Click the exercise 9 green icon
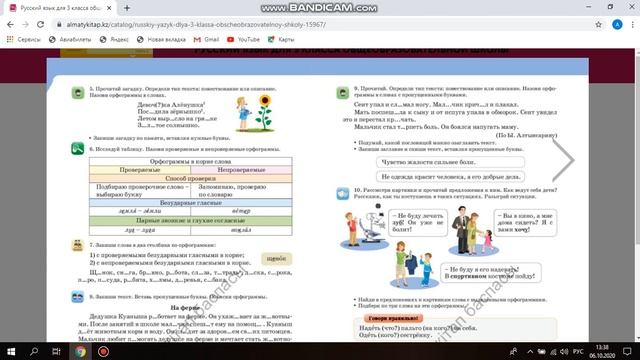The image size is (640, 360). [x=342, y=93]
